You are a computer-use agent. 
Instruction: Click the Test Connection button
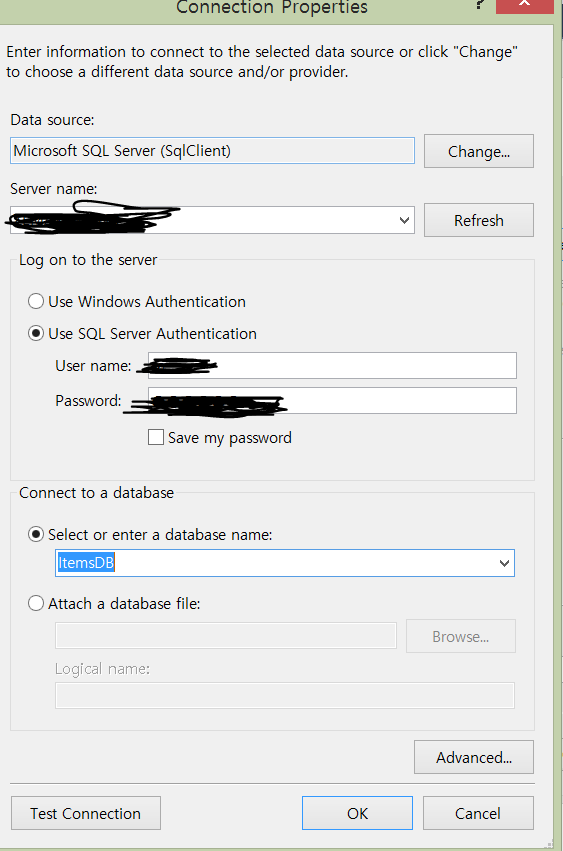pyautogui.click(x=86, y=814)
